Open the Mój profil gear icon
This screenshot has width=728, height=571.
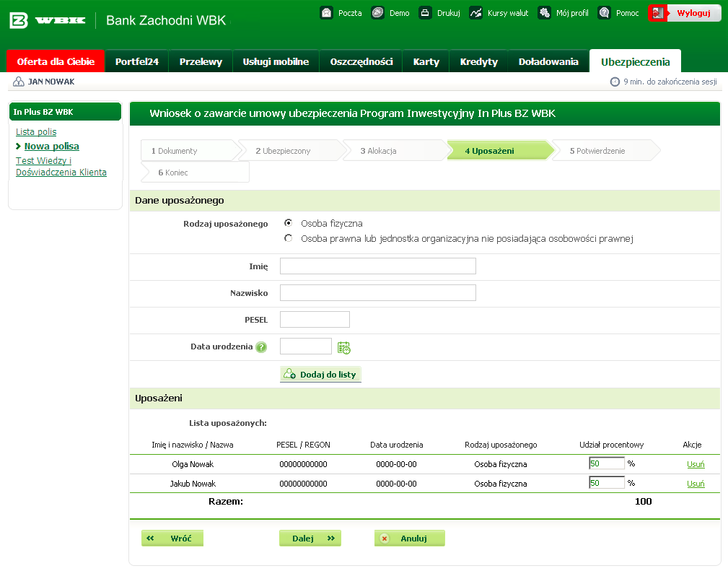(544, 12)
